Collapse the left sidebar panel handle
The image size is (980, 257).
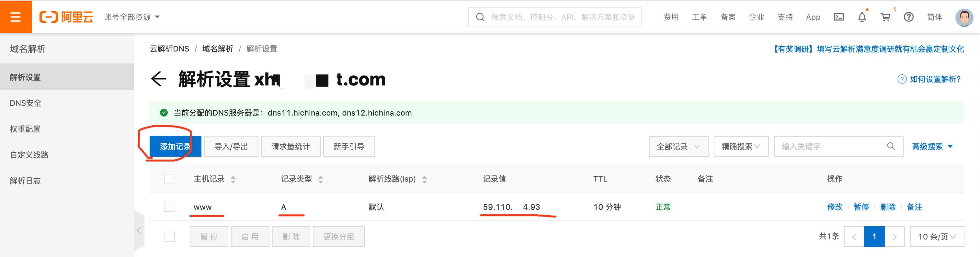tap(139, 230)
